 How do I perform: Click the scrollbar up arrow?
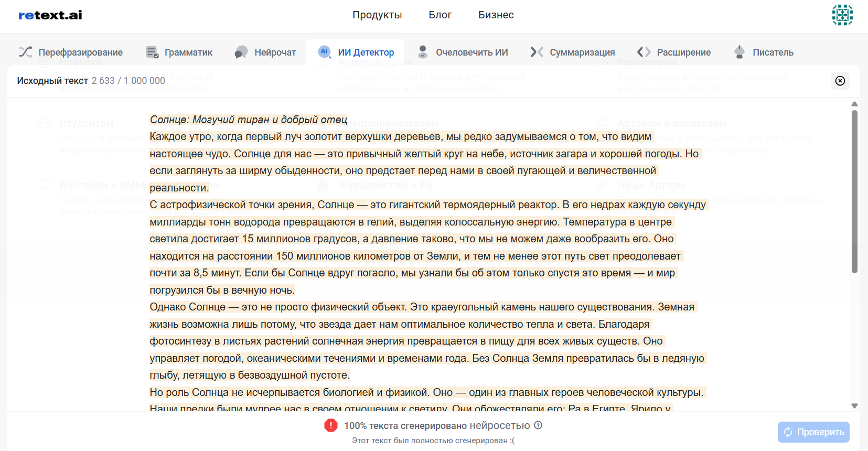coord(854,104)
